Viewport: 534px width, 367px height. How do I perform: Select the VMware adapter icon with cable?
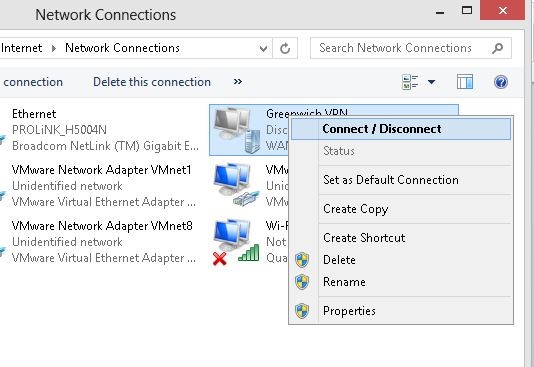pos(236,185)
